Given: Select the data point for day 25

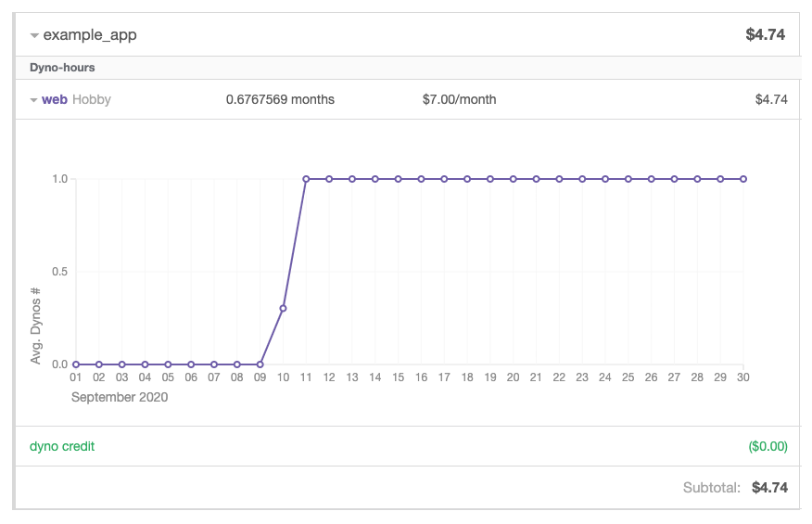Looking at the screenshot, I should [x=628, y=179].
